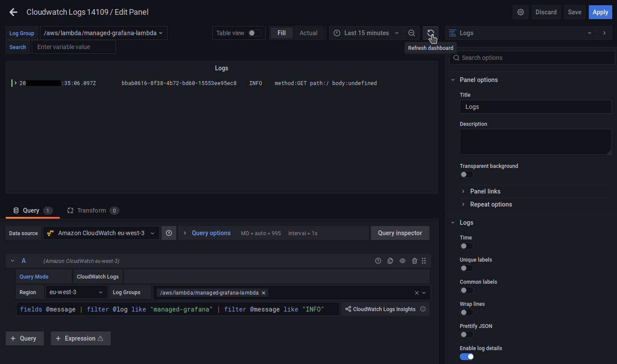The image size is (617, 364).
Task: Go back using the arrow icon
Action: coord(13,12)
